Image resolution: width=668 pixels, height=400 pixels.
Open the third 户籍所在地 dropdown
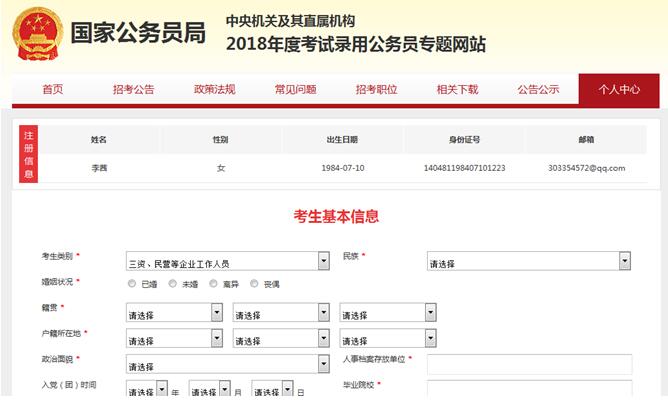click(387, 339)
